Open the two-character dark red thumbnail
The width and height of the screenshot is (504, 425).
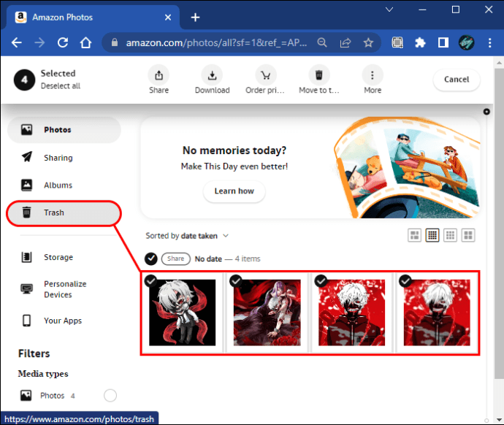pyautogui.click(x=267, y=313)
